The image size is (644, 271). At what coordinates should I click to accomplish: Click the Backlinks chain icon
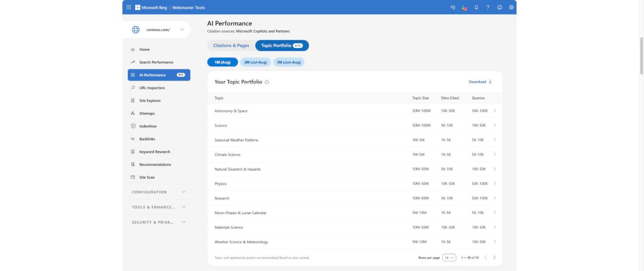point(133,139)
